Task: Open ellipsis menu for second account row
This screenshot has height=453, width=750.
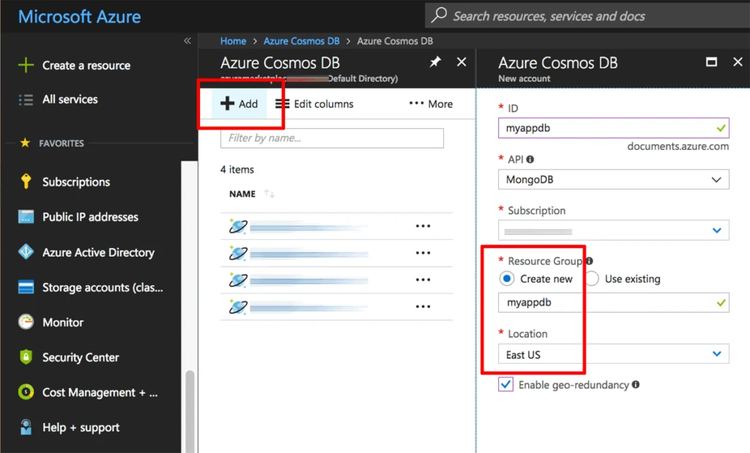Action: click(423, 253)
